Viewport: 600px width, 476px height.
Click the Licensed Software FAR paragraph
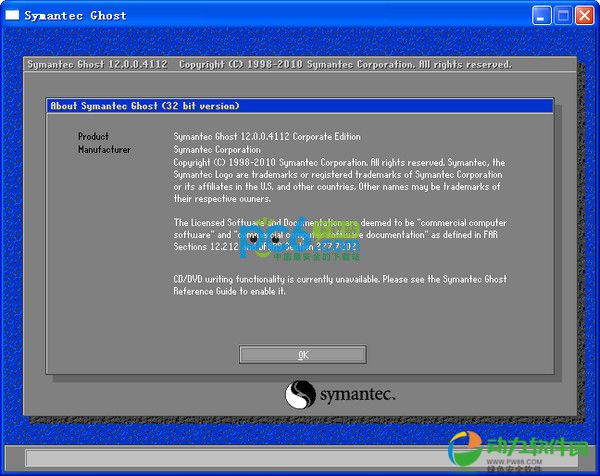[x=338, y=235]
